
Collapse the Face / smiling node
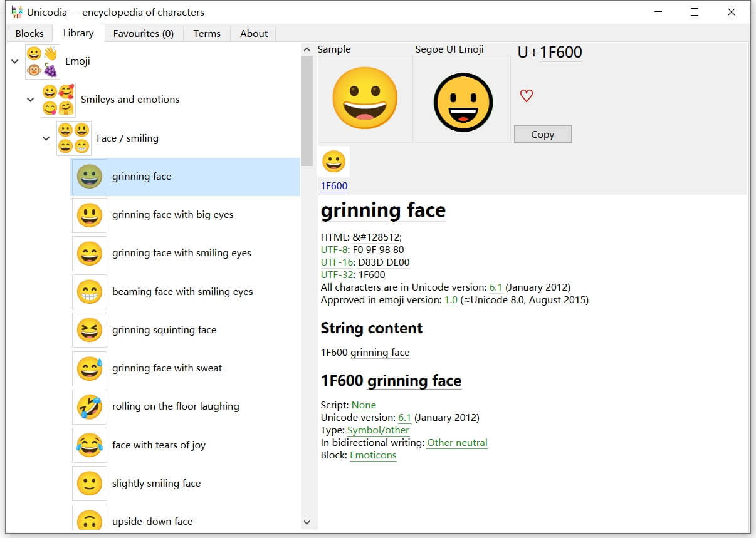46,138
